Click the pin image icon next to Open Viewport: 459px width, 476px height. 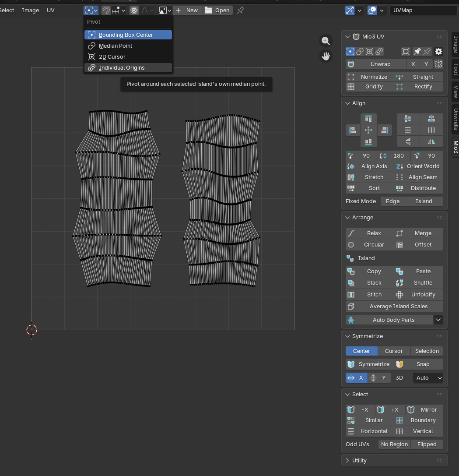click(240, 10)
